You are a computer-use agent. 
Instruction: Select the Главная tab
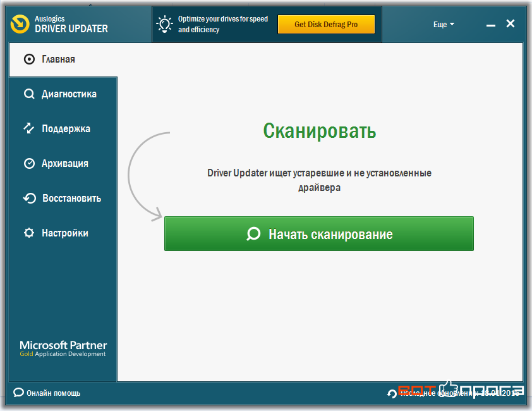(x=63, y=59)
